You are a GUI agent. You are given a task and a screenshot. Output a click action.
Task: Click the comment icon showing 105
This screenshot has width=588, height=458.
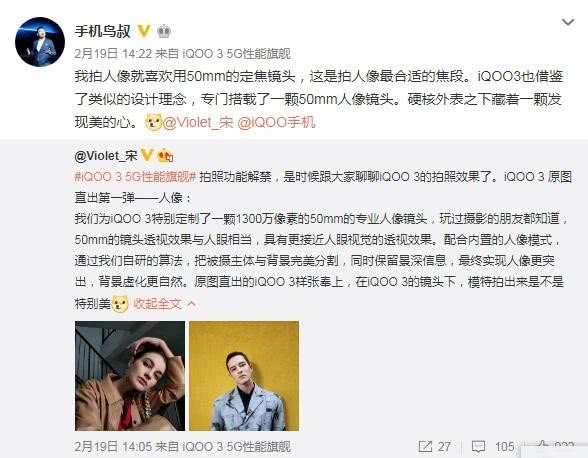point(478,447)
